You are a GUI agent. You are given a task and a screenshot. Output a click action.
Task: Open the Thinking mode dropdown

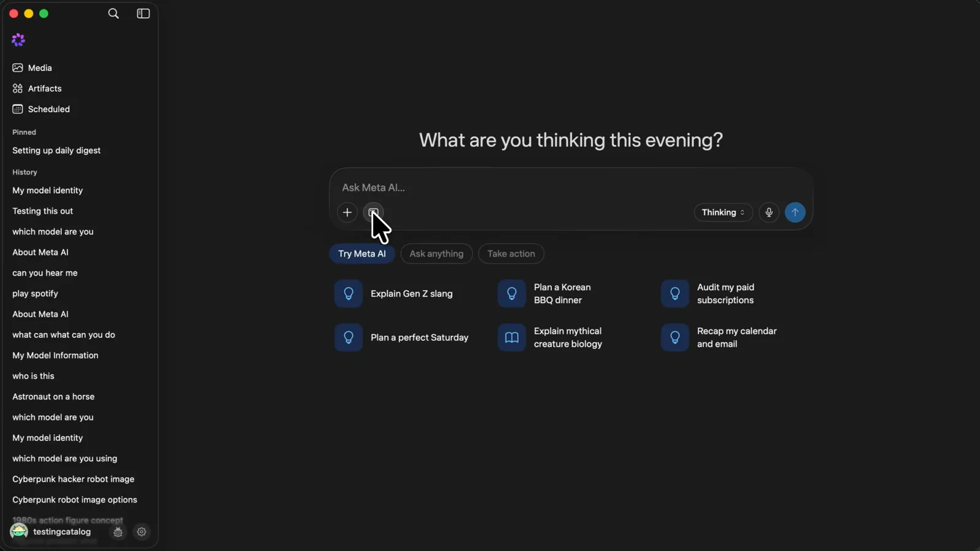pyautogui.click(x=723, y=212)
